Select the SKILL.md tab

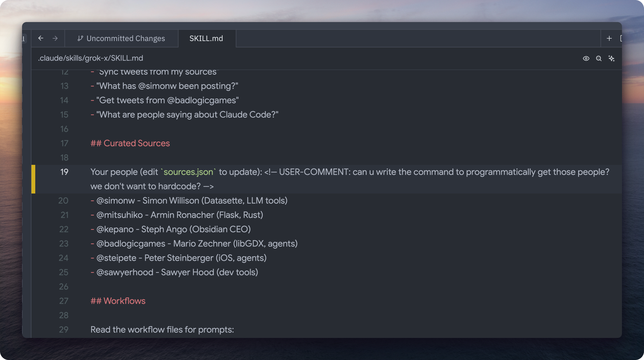pyautogui.click(x=206, y=38)
